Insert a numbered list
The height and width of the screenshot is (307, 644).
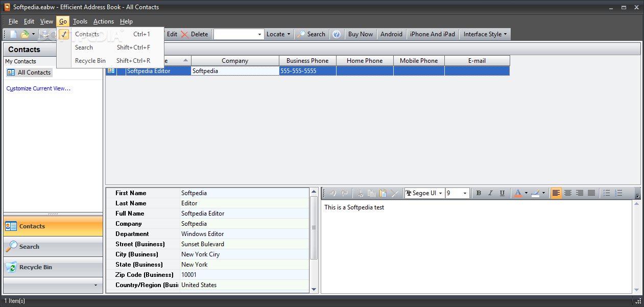(618, 193)
